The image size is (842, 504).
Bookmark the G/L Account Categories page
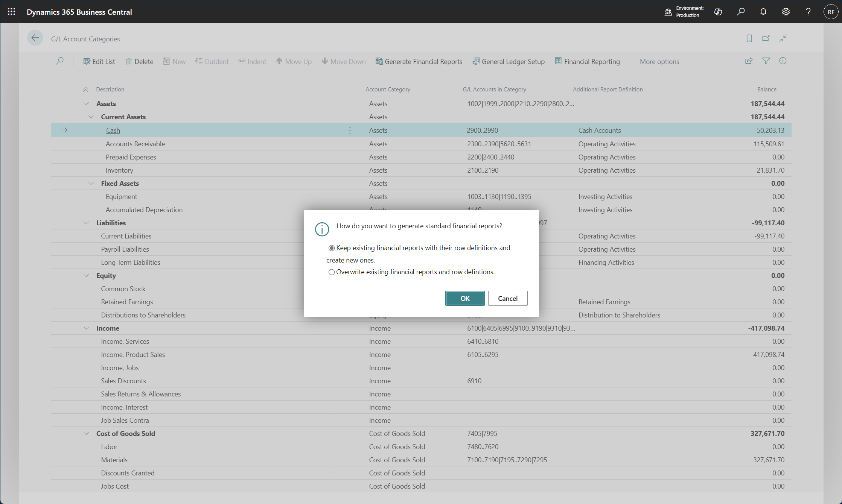tap(749, 38)
